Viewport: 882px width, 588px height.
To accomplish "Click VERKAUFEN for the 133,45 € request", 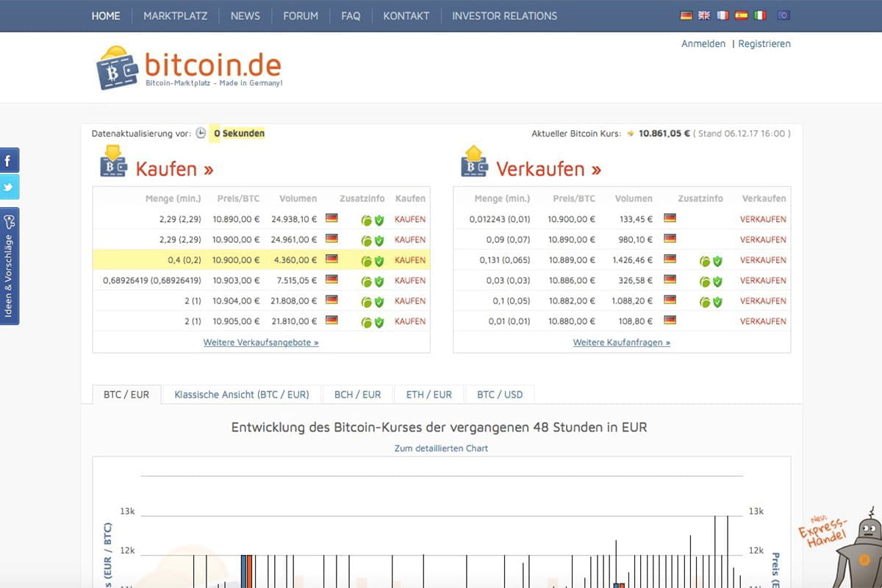I will pos(763,220).
